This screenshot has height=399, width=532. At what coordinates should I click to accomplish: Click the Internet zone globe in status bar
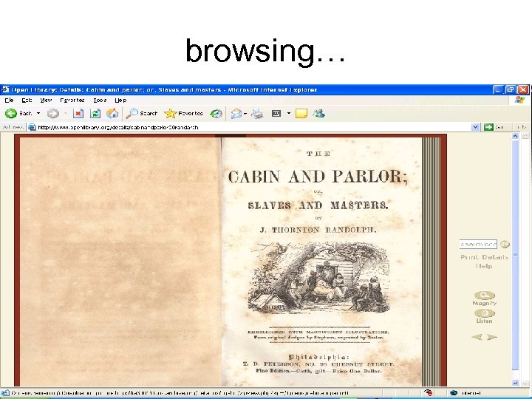coord(454,393)
